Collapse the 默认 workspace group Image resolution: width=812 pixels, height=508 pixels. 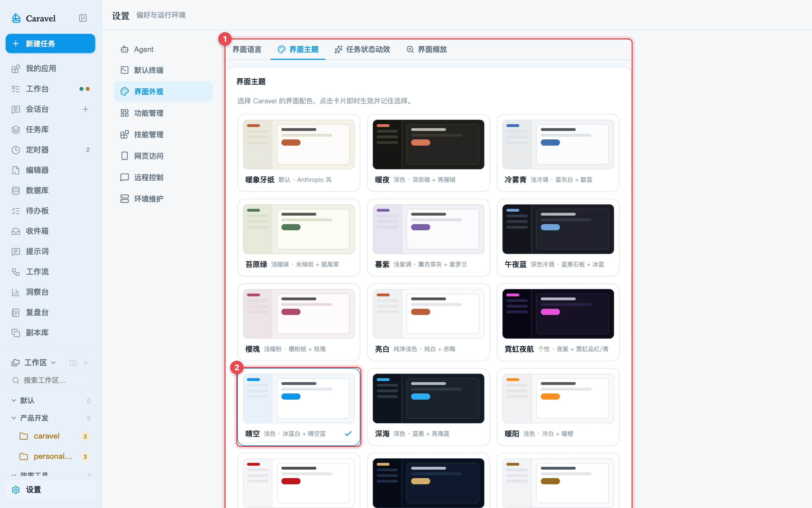coord(14,400)
